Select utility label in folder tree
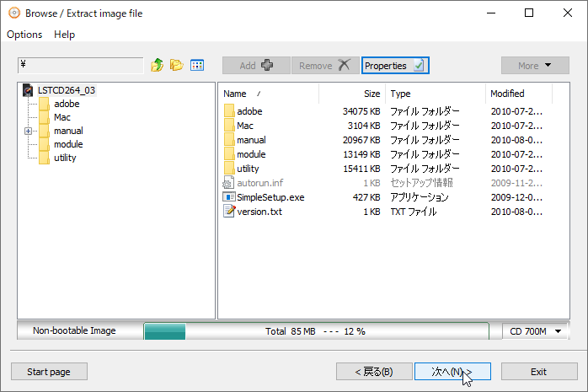Image resolution: width=588 pixels, height=392 pixels. [65, 158]
